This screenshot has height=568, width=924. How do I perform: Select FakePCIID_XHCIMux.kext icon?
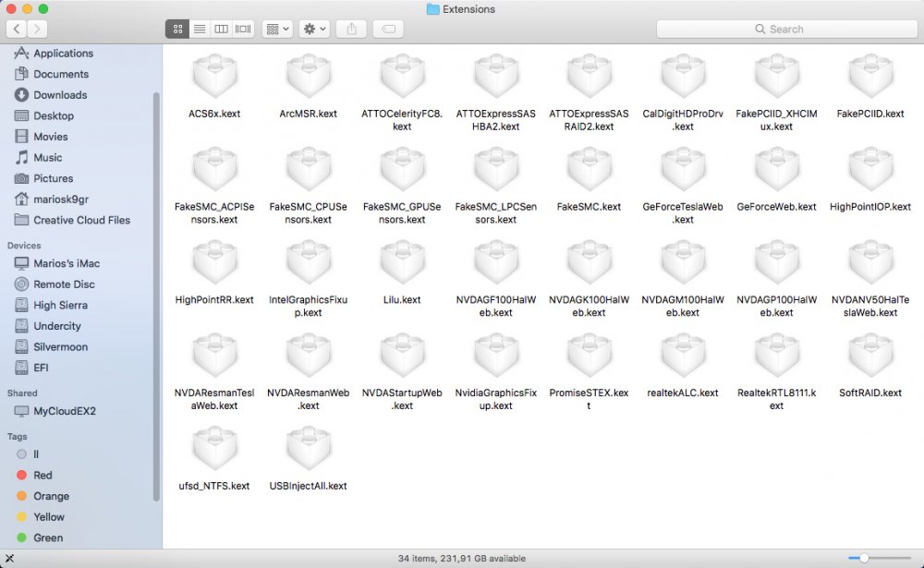point(777,77)
